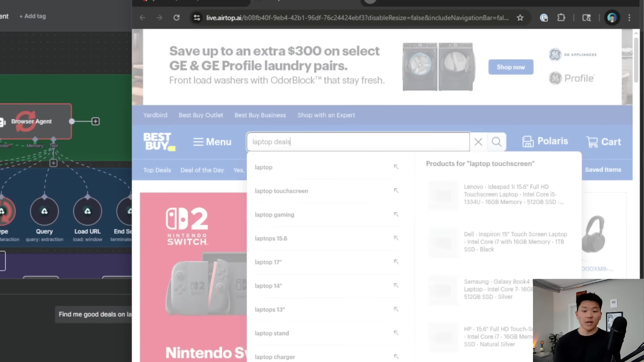The height and width of the screenshot is (362, 644).
Task: Click the Best Buy logo
Action: (x=159, y=141)
